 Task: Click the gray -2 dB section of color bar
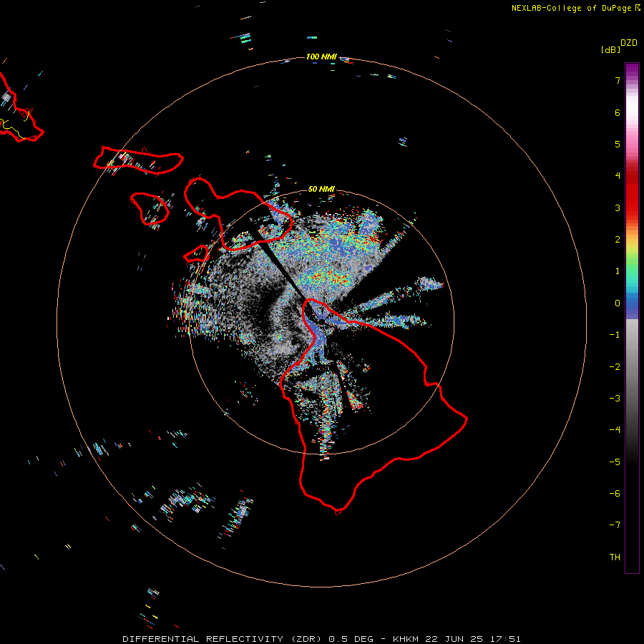pyautogui.click(x=632, y=367)
